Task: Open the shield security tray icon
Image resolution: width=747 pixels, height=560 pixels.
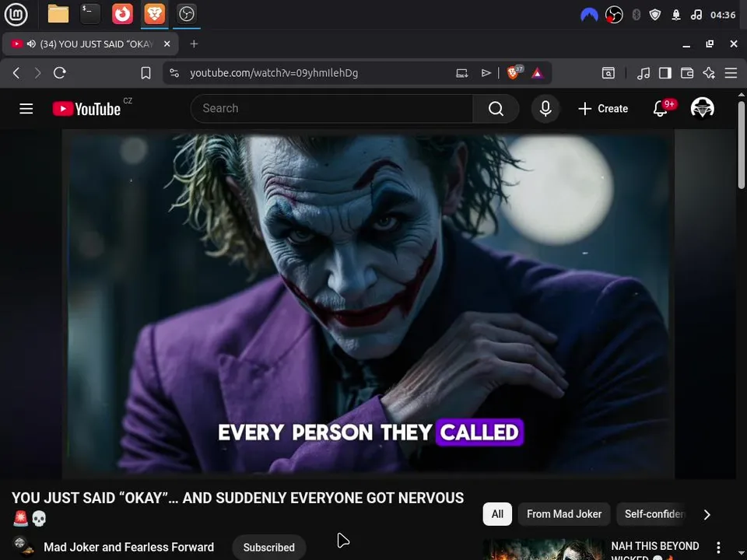Action: coord(655,15)
